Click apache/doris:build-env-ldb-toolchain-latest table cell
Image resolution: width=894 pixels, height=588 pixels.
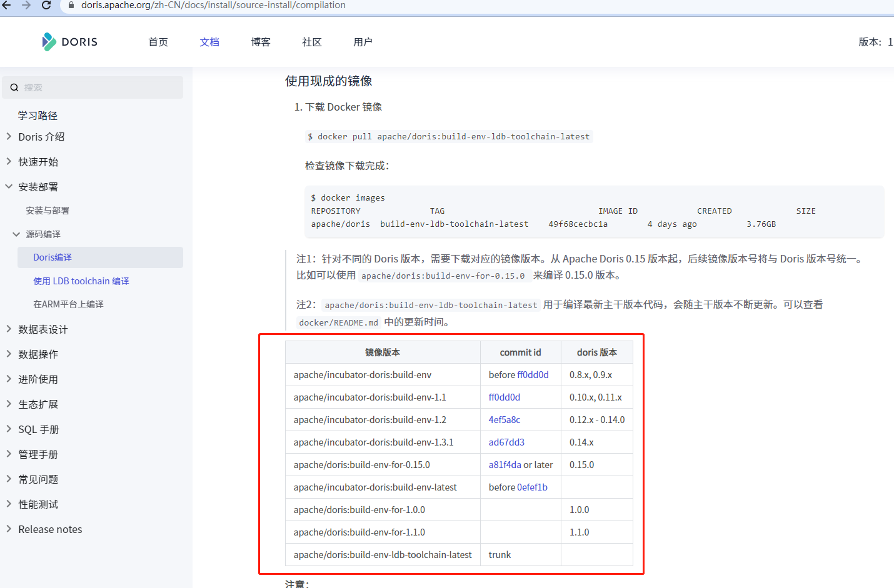pyautogui.click(x=383, y=555)
